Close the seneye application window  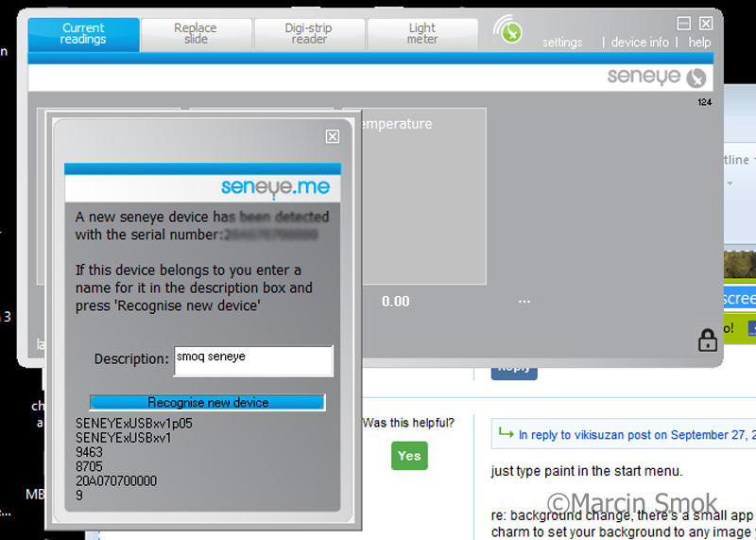pos(706,23)
